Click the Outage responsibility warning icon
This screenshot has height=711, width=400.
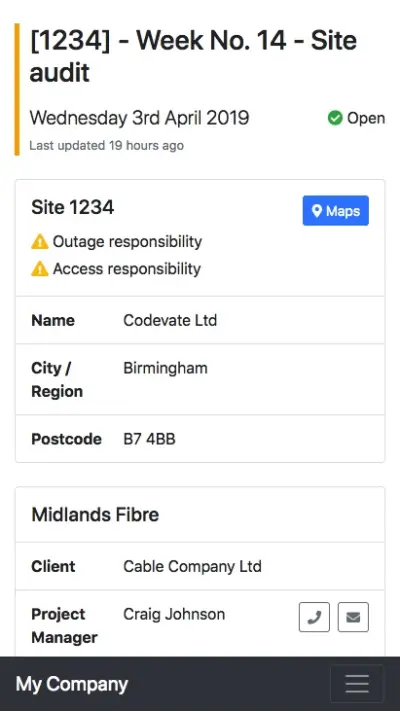click(40, 242)
